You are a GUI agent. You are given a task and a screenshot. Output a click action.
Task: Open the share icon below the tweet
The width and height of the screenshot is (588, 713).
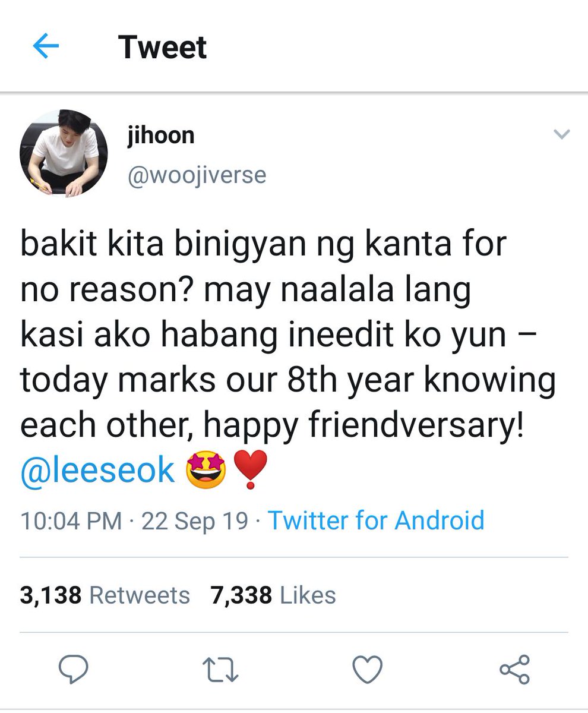point(514,670)
